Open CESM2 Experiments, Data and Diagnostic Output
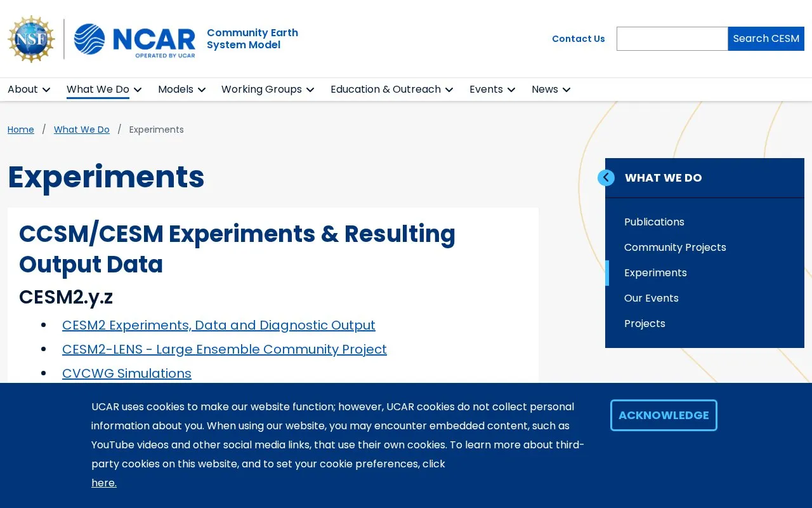Screen dimensions: 812x508 (x=219, y=325)
